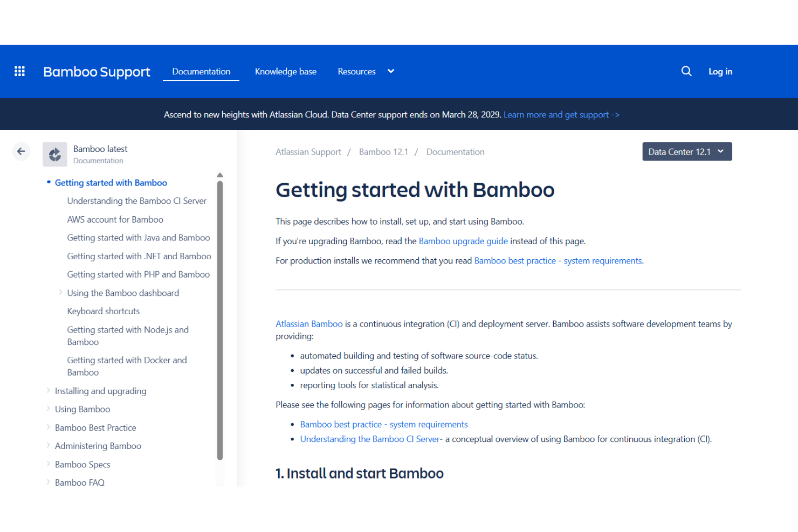The image size is (798, 532).
Task: Click the sidebar scroll up arrow
Action: tap(220, 175)
